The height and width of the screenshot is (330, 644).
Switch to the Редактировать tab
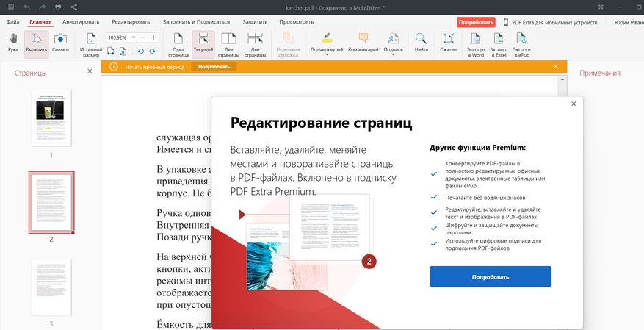131,22
